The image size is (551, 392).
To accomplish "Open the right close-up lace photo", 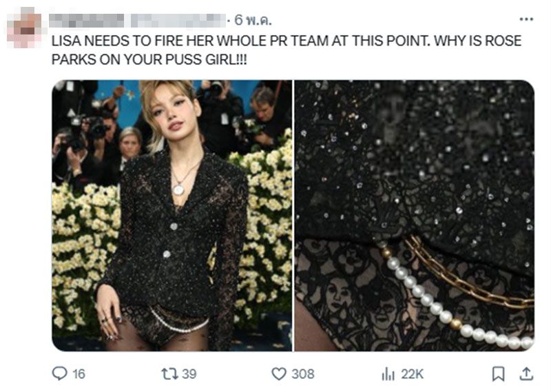I will click(x=414, y=215).
